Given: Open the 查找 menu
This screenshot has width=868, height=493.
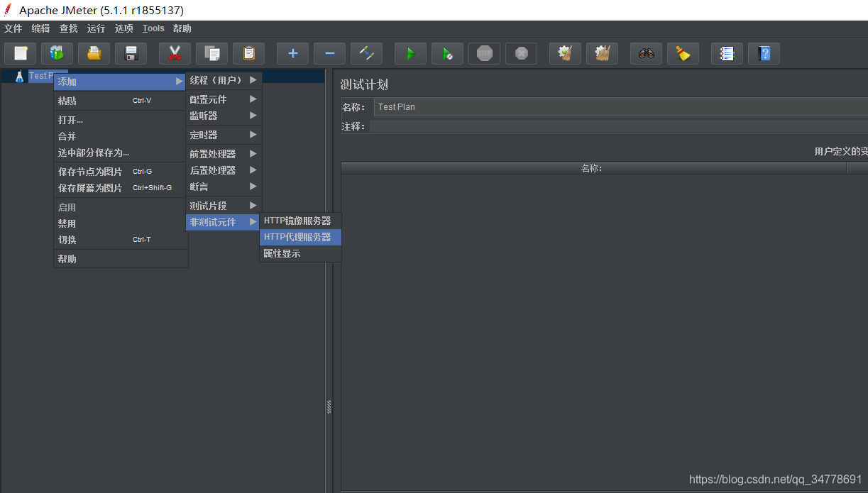Looking at the screenshot, I should point(69,28).
